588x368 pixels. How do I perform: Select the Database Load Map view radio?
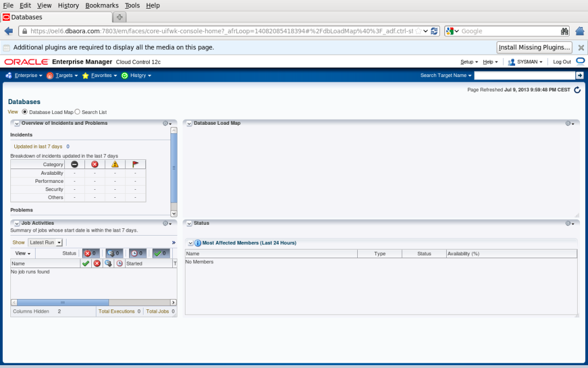[x=25, y=112]
